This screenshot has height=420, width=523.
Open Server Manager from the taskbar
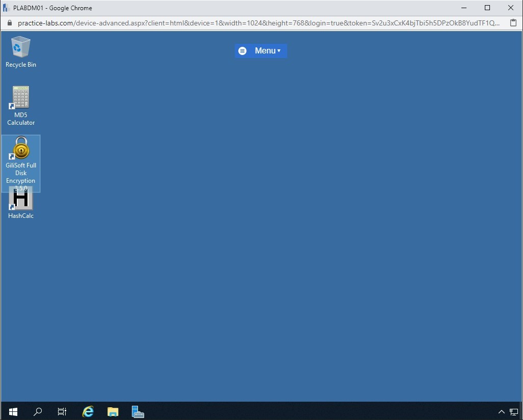coord(137,411)
